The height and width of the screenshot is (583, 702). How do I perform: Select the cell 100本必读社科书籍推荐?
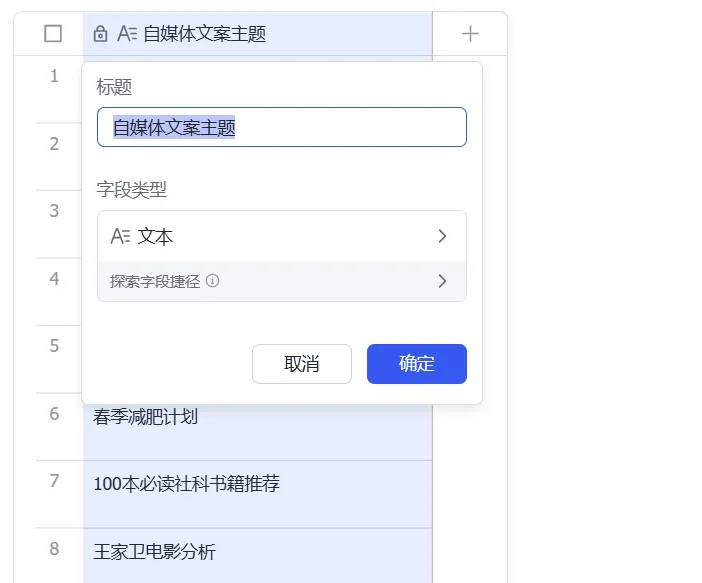(257, 494)
